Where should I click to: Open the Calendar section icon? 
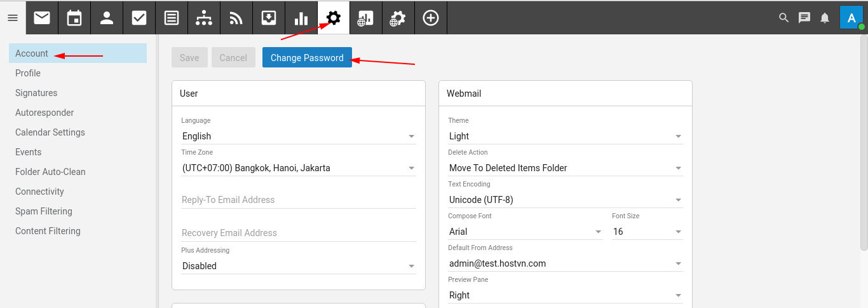pyautogui.click(x=74, y=18)
